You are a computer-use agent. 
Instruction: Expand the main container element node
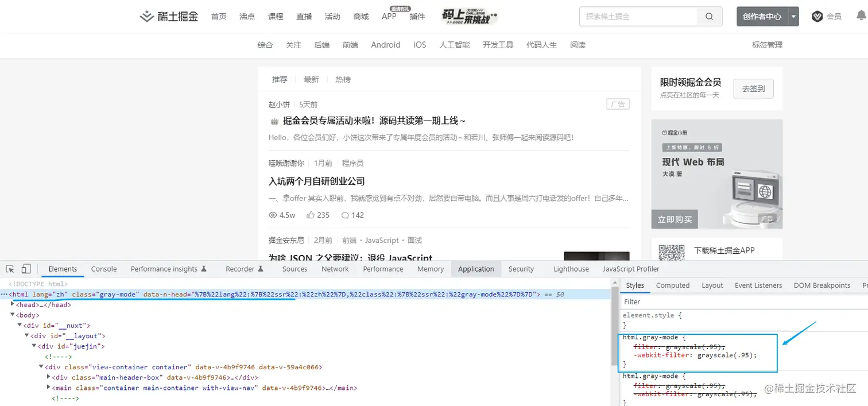48,387
